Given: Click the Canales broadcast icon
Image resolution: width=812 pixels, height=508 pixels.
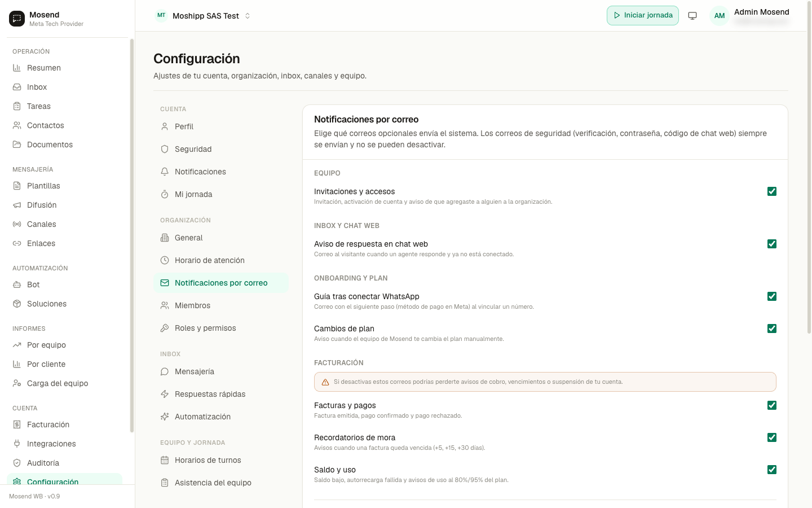Looking at the screenshot, I should [17, 224].
